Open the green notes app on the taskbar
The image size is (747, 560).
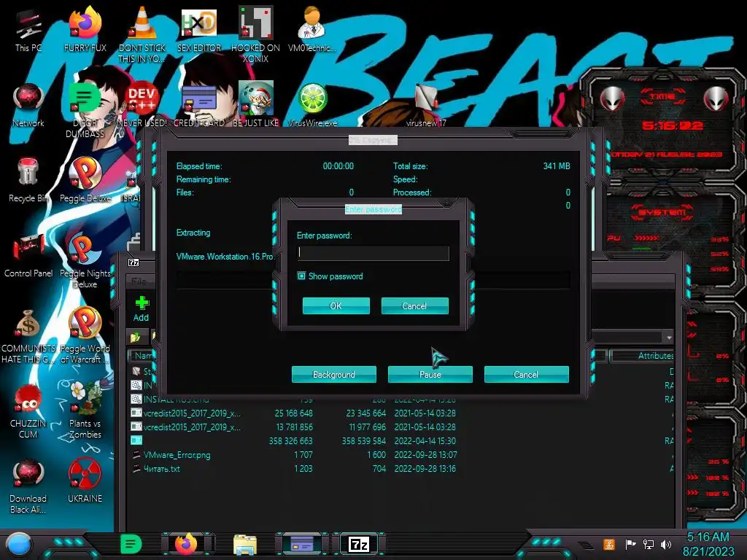131,544
